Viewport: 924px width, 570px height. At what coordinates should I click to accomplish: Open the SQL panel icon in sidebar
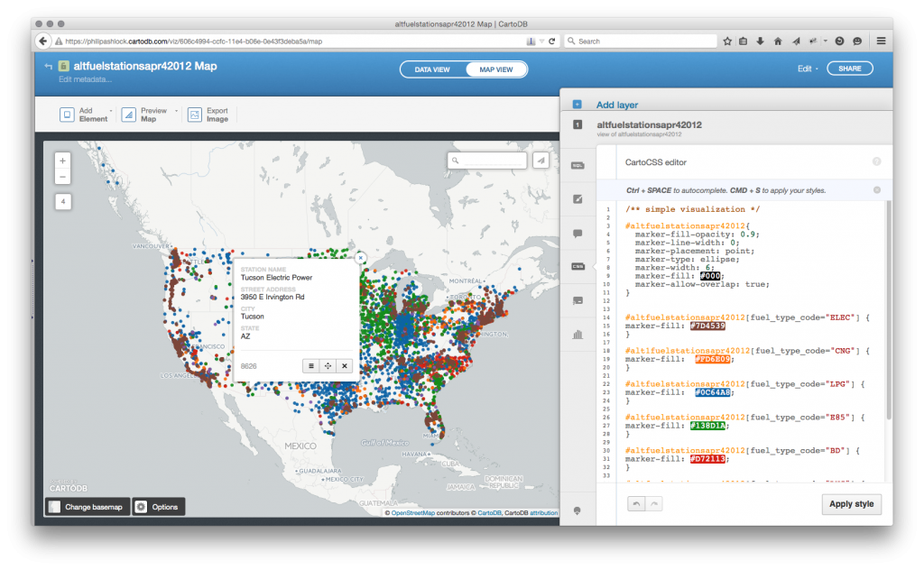[577, 166]
